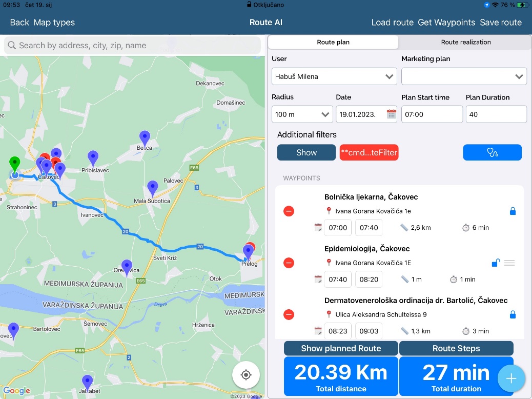Image resolution: width=532 pixels, height=399 pixels.
Task: Tap Save route in the top bar
Action: pos(500,22)
